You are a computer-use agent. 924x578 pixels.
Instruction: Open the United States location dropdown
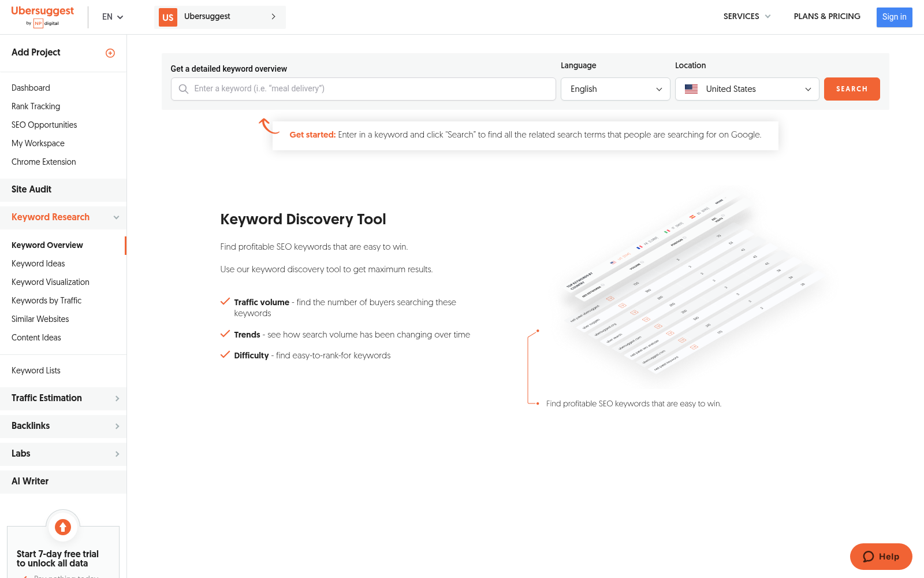pyautogui.click(x=747, y=89)
